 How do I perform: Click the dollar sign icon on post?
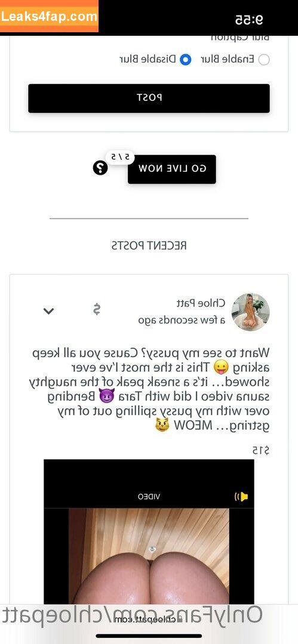pos(96,309)
